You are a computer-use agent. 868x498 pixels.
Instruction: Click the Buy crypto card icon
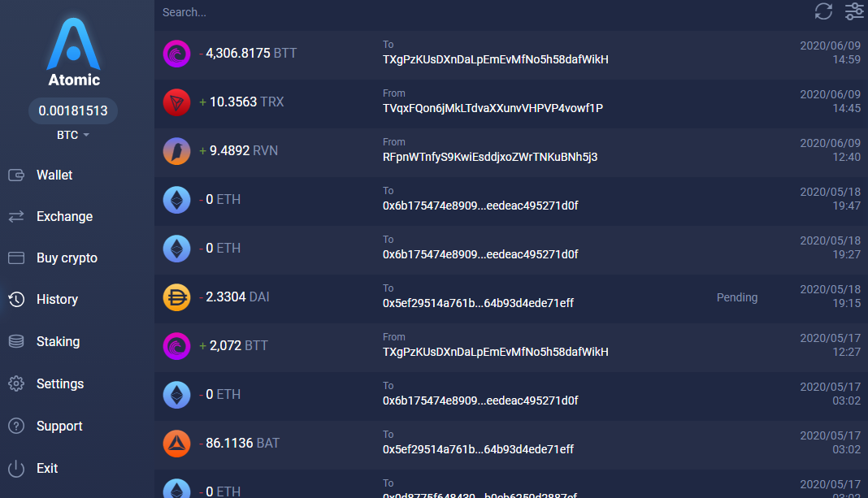pos(16,258)
